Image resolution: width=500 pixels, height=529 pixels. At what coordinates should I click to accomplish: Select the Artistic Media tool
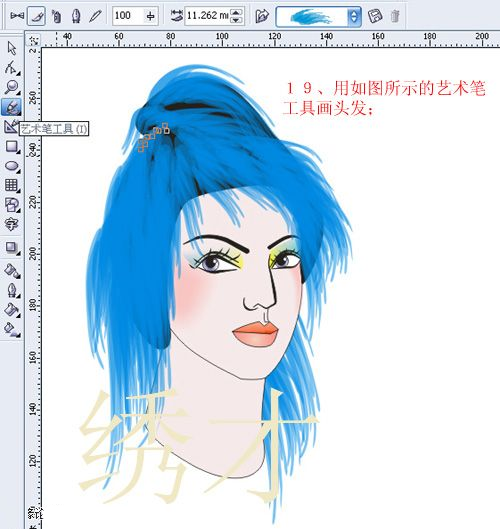pos(12,107)
